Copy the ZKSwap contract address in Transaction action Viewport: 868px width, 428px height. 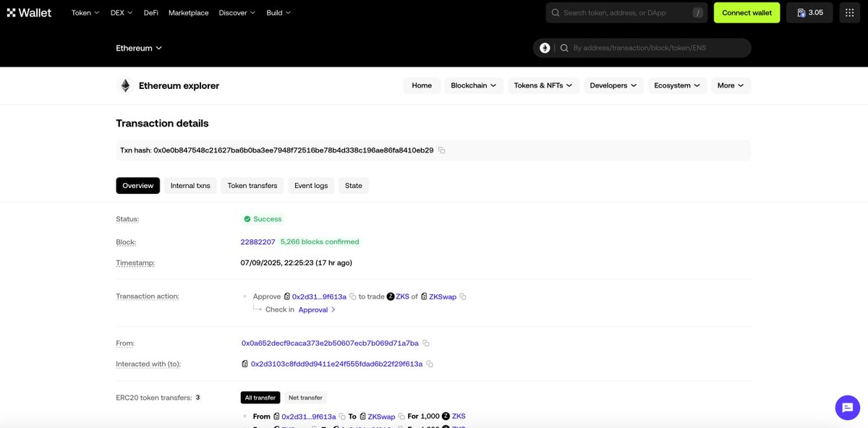click(463, 296)
